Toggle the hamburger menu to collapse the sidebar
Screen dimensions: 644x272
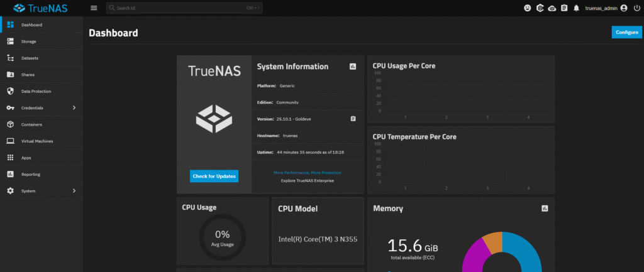(x=94, y=8)
